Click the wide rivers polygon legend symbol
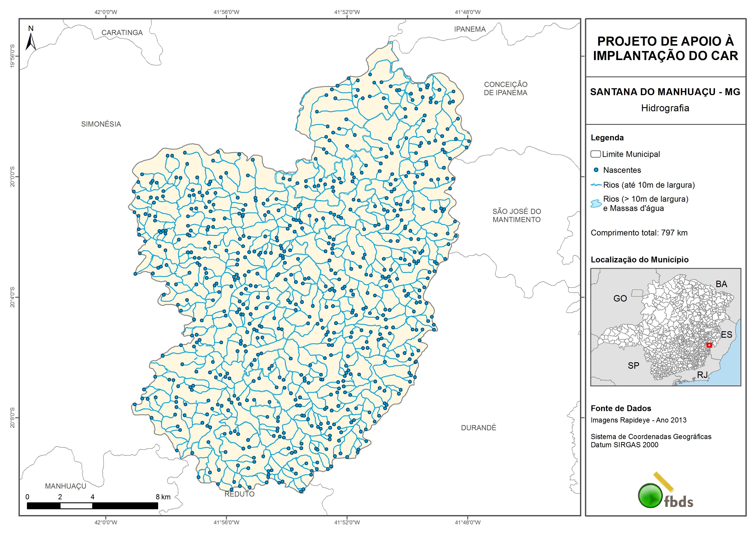This screenshot has width=756, height=534. [x=596, y=203]
